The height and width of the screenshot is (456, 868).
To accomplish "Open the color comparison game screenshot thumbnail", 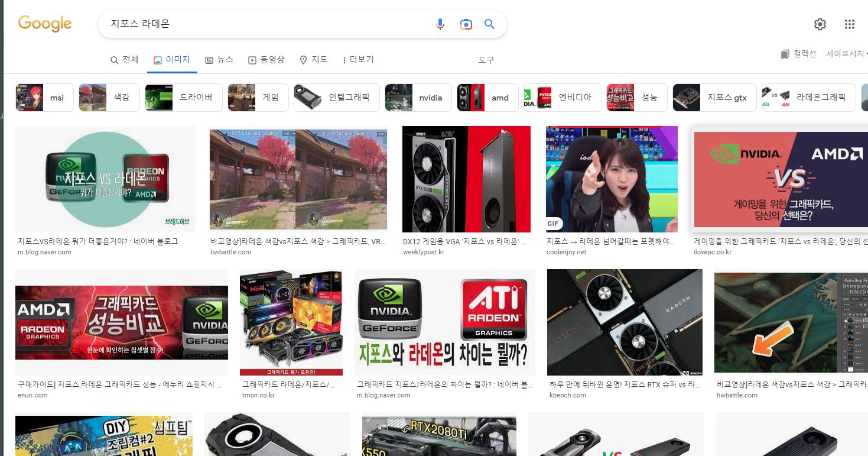I will click(x=298, y=179).
